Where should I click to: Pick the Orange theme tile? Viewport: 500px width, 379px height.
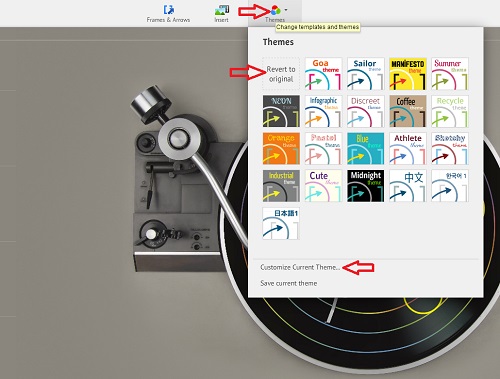tap(281, 148)
